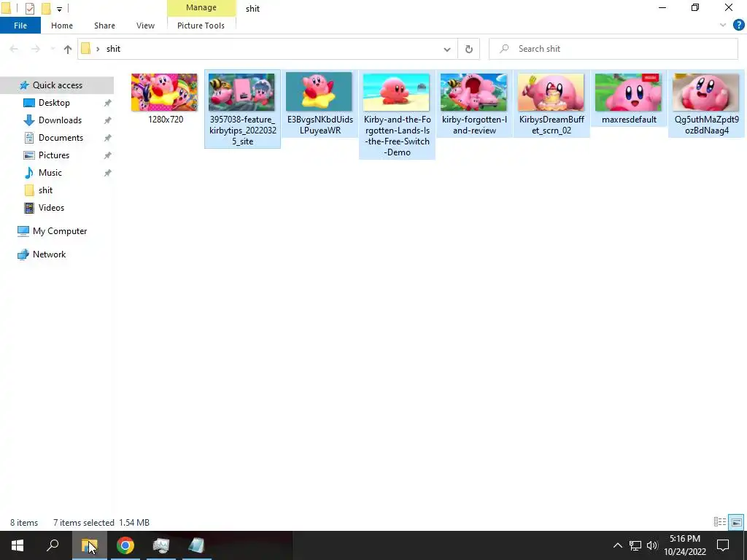The image size is (747, 560).
Task: Open taskbar Search magnifier
Action: [x=53, y=545]
